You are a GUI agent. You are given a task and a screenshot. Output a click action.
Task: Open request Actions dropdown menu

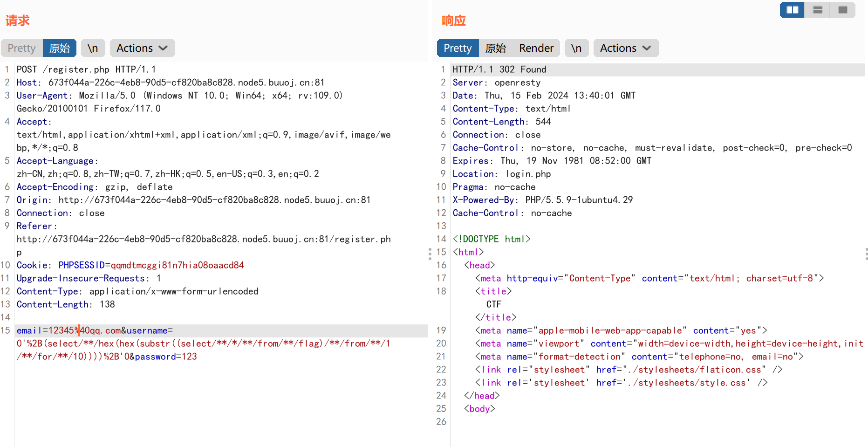142,48
